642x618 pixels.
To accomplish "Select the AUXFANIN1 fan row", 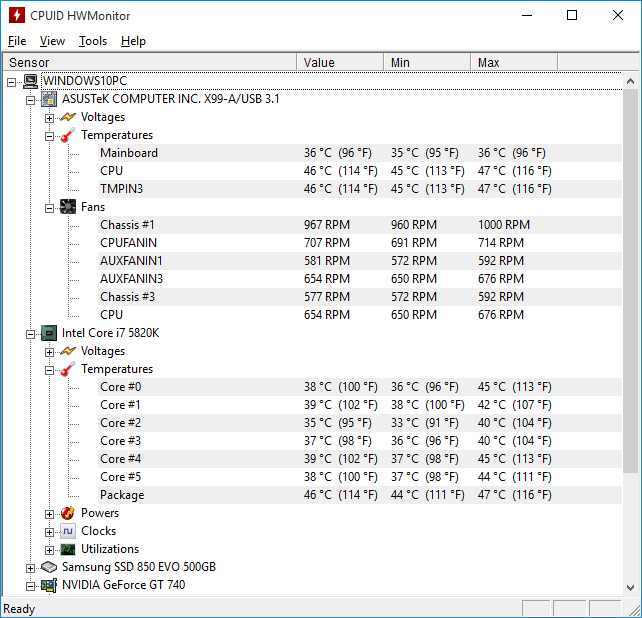I will [360, 261].
